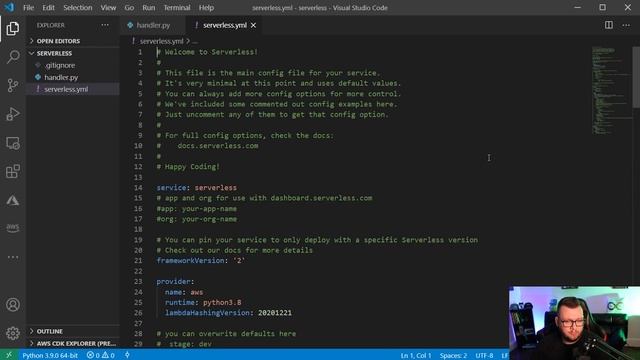Click the 'service: serverless' code line

(197, 188)
